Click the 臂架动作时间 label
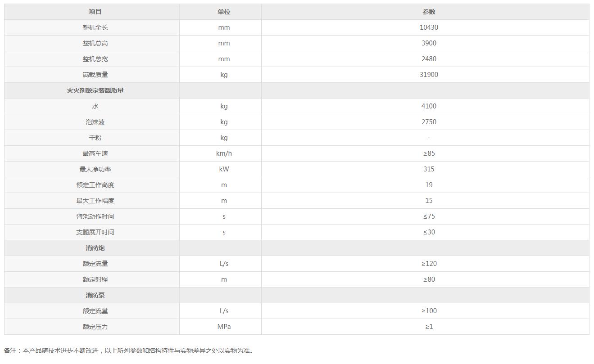The image size is (594, 364). pyautogui.click(x=95, y=216)
